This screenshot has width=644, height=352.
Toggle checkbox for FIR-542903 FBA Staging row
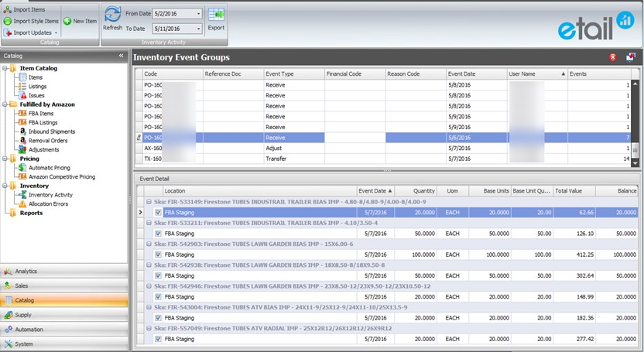(x=158, y=255)
